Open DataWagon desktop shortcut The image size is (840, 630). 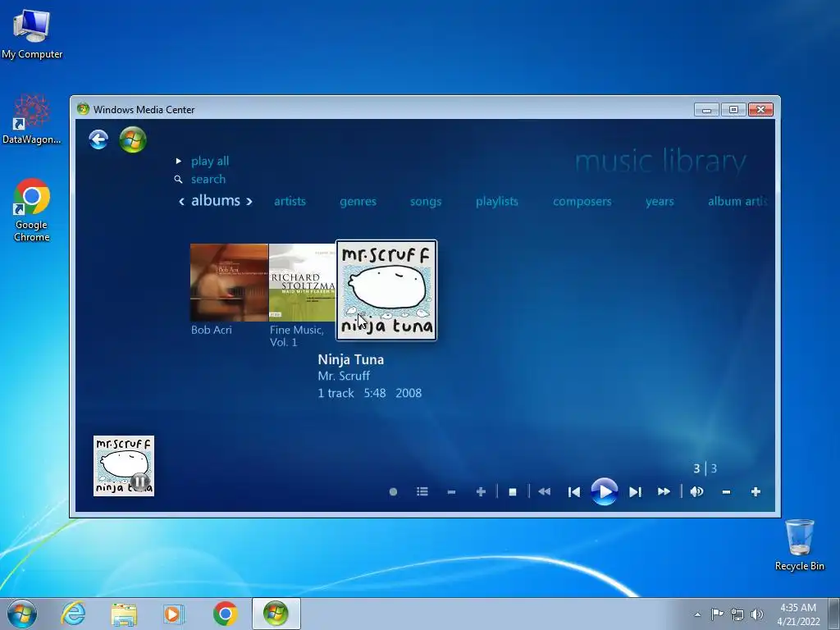(x=32, y=120)
